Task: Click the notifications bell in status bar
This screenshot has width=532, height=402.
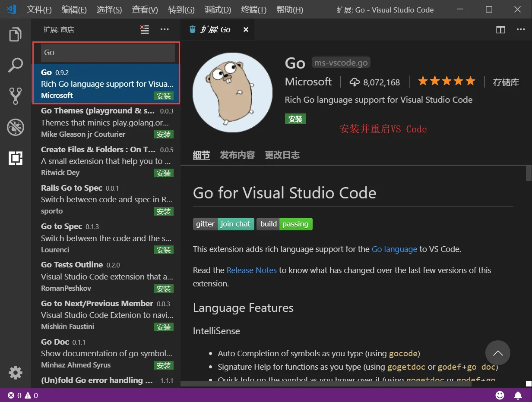Action: [x=518, y=395]
